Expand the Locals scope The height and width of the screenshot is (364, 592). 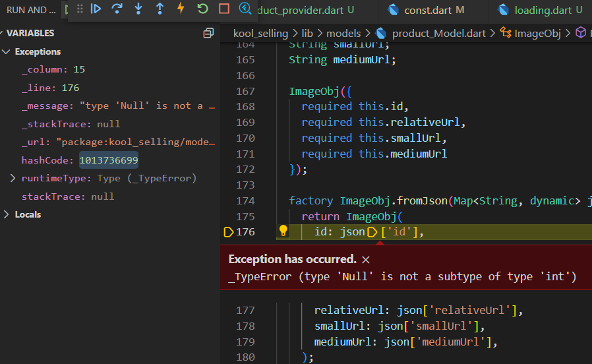6,214
